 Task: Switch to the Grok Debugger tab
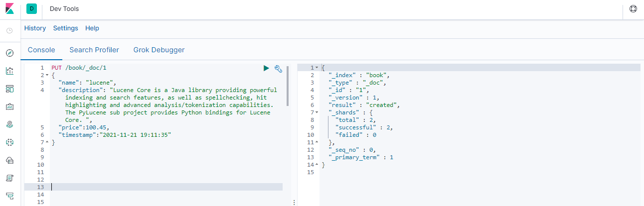[x=159, y=50]
